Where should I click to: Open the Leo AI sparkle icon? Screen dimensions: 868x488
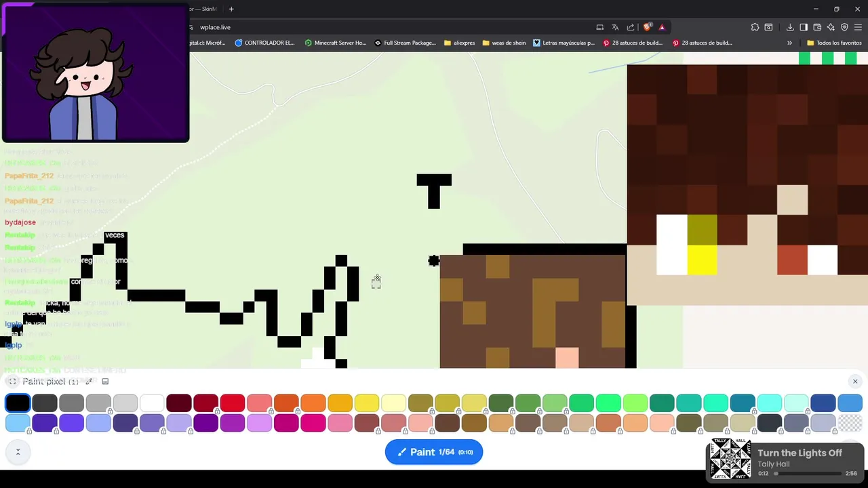[x=831, y=27]
